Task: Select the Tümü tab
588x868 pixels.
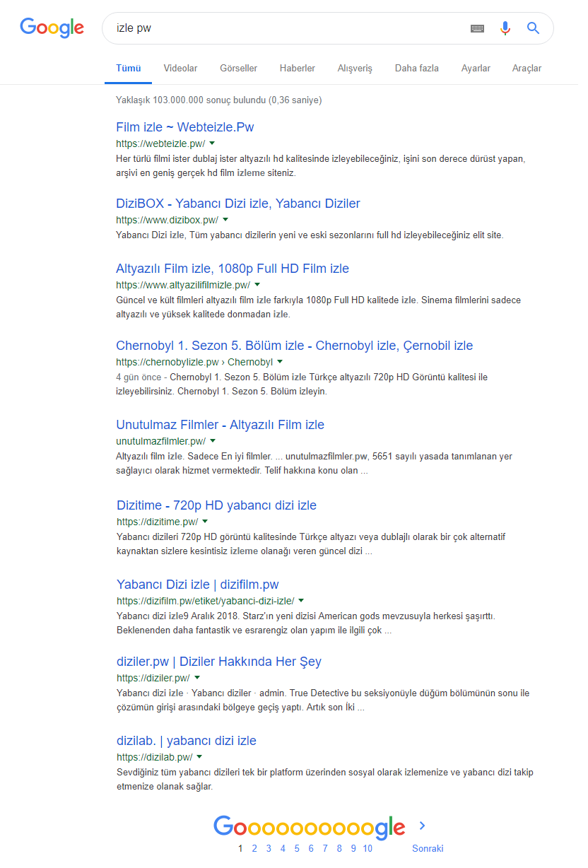Action: pos(129,69)
